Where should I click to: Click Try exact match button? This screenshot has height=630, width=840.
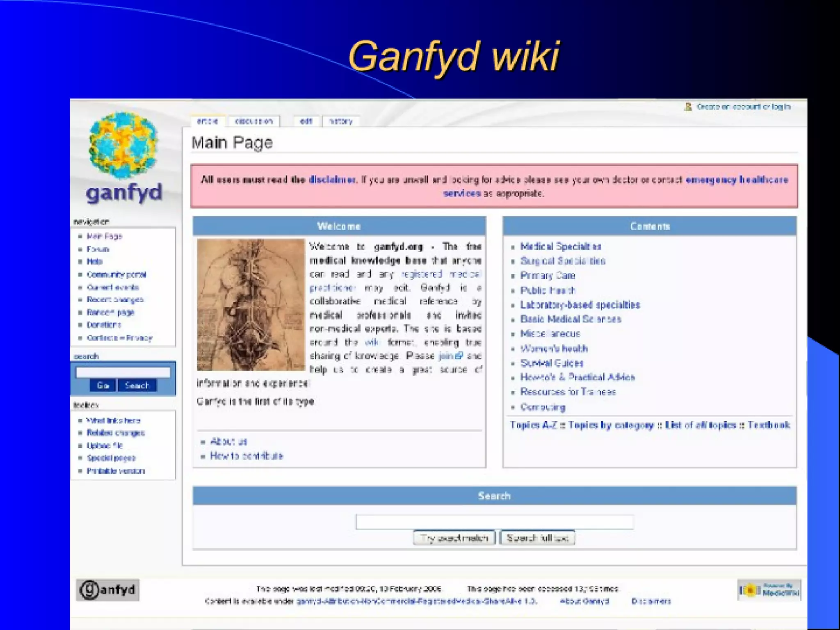[x=454, y=538]
